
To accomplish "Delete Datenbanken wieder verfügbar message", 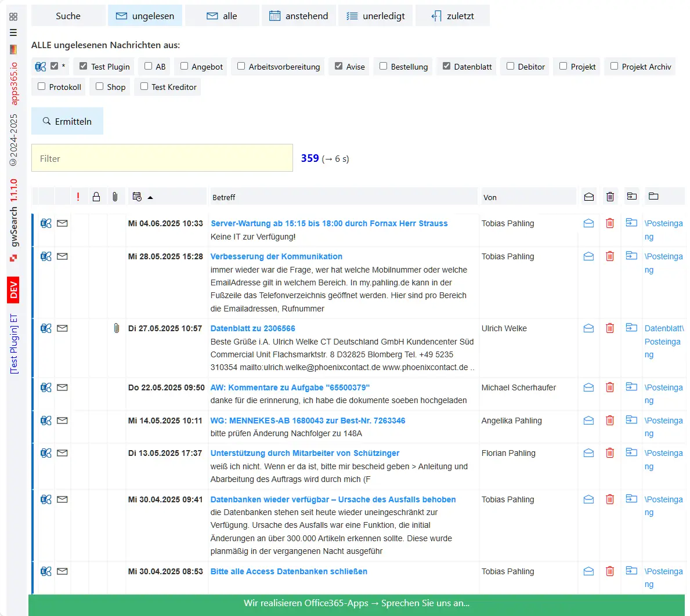I will (609, 499).
